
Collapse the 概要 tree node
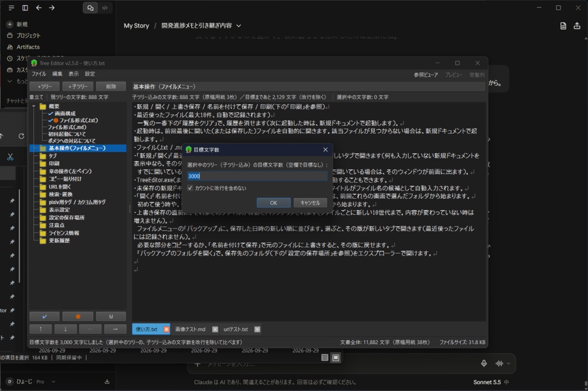click(x=34, y=106)
